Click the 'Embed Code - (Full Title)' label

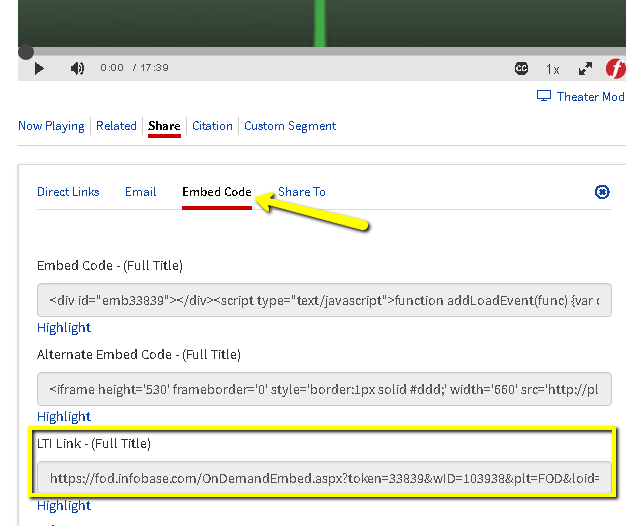110,266
